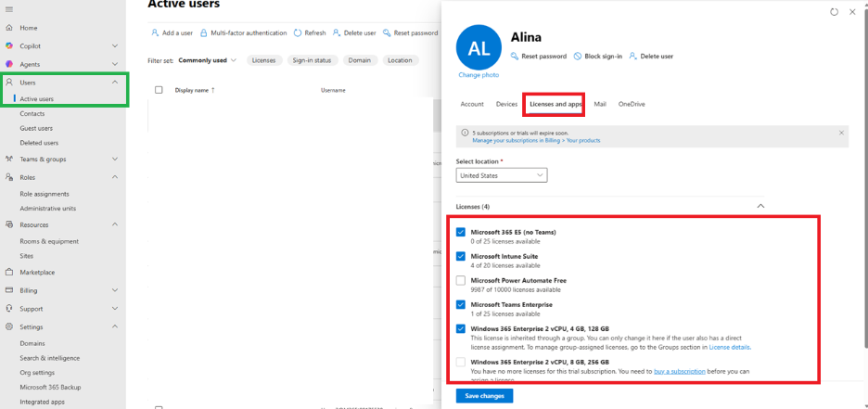Click the Teams & groups icon
The image size is (868, 409).
[9, 159]
